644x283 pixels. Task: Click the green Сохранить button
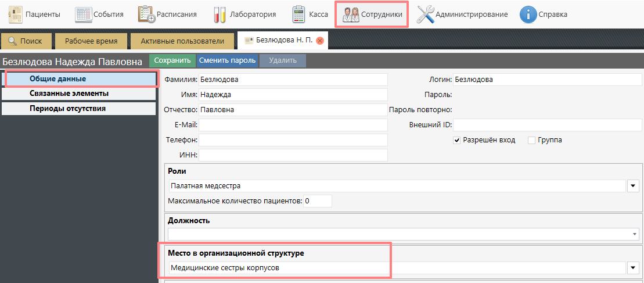click(x=172, y=60)
